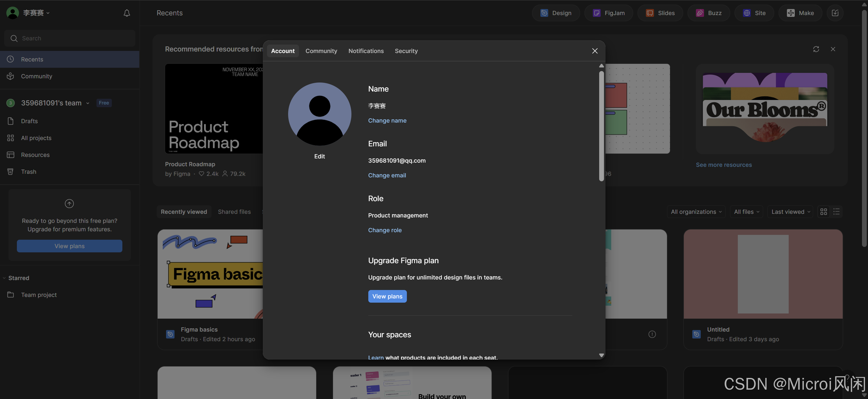The height and width of the screenshot is (399, 868).
Task: Click the View plans button in the dialog
Action: [x=387, y=296]
